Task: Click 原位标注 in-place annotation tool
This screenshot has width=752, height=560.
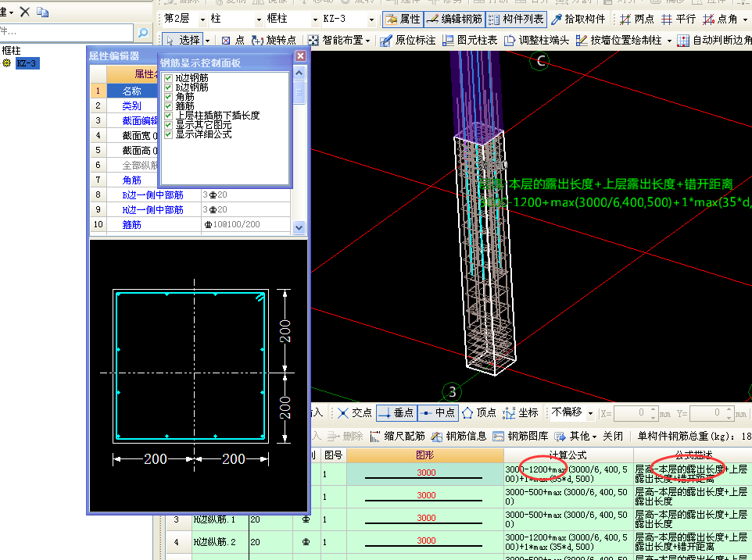Action: coord(407,41)
